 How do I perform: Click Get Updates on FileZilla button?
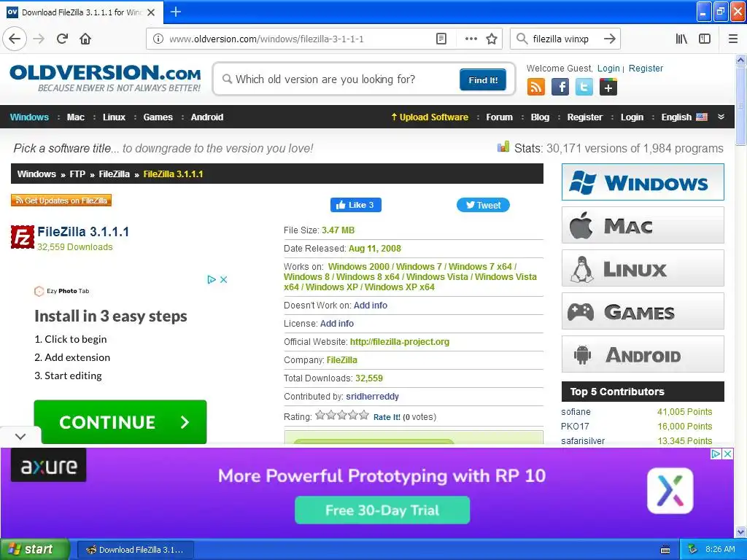coord(61,201)
